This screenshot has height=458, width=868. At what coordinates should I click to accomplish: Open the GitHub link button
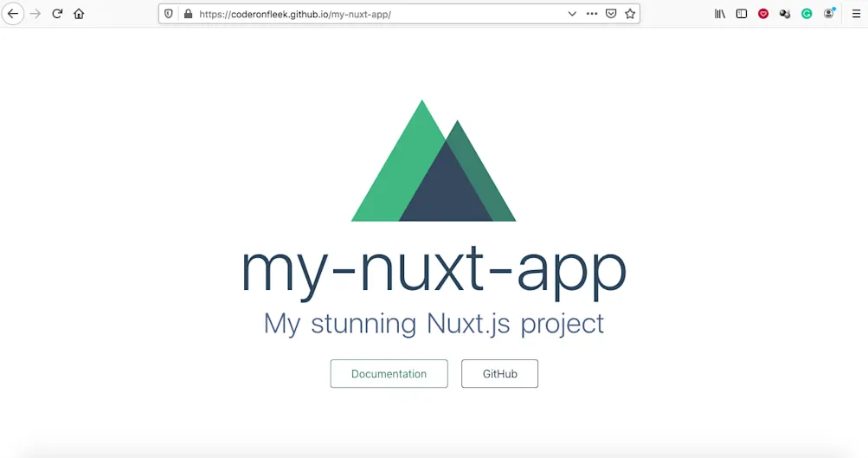pos(500,374)
